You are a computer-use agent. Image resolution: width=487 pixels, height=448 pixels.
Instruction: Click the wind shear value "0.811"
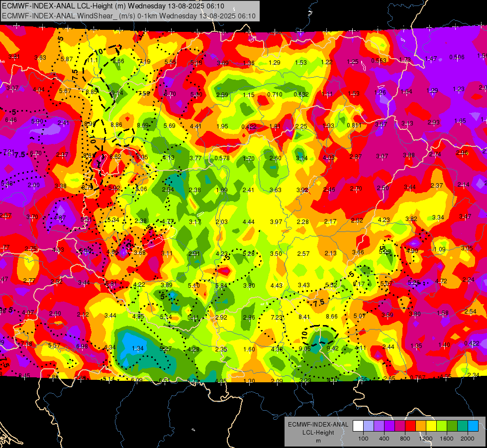[354, 125]
